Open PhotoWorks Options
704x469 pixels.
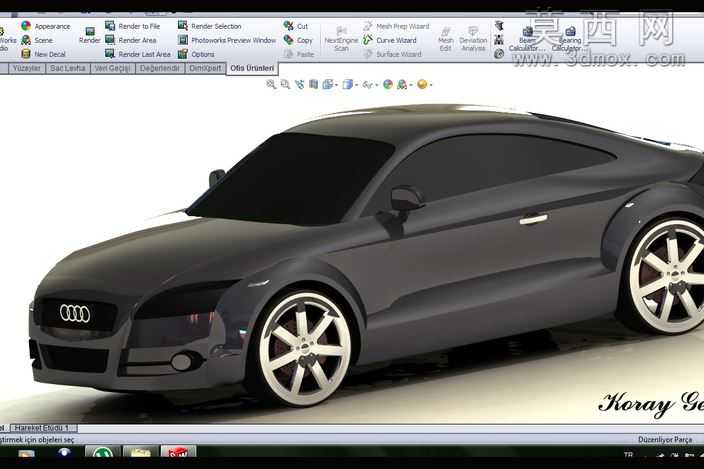(196, 54)
